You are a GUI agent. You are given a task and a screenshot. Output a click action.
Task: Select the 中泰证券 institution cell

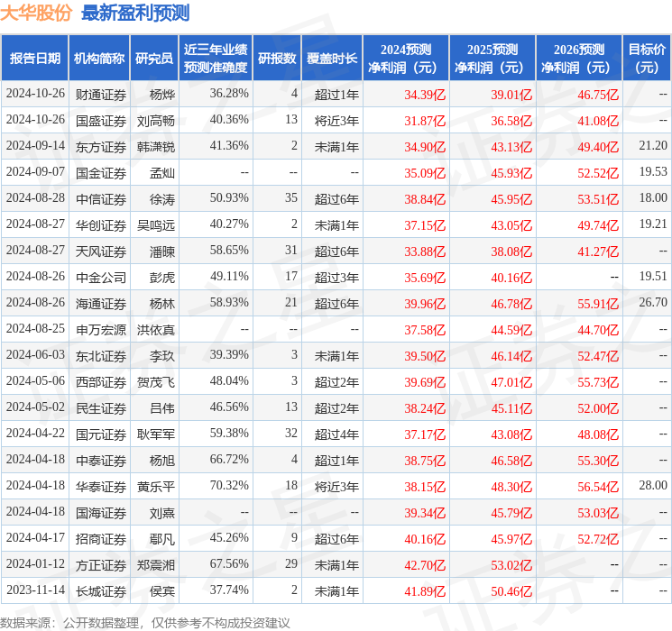coord(101,460)
